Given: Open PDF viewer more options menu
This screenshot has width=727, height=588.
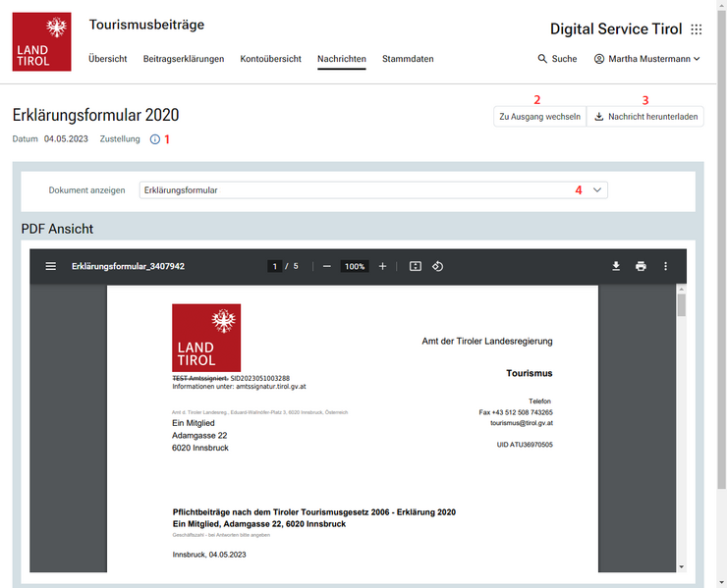Looking at the screenshot, I should [665, 266].
